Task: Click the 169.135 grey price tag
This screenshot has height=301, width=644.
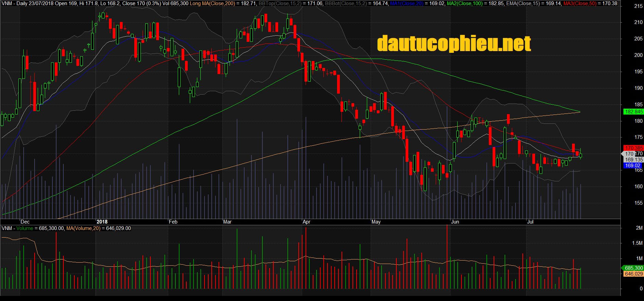Action: point(633,160)
